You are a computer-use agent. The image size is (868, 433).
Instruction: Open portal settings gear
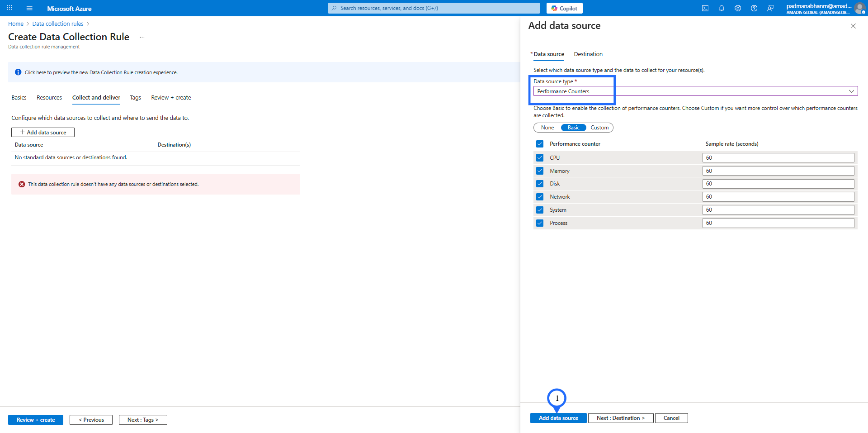coord(738,8)
